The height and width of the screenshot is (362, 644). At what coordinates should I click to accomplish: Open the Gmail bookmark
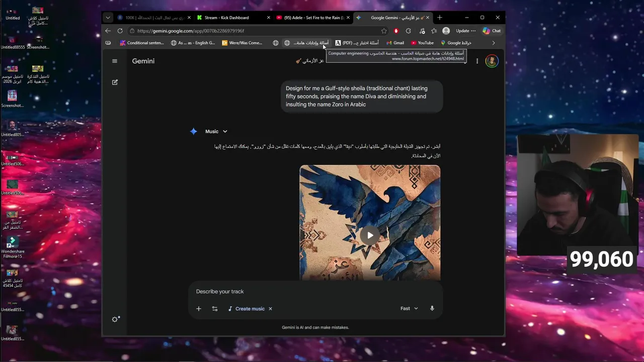point(395,43)
